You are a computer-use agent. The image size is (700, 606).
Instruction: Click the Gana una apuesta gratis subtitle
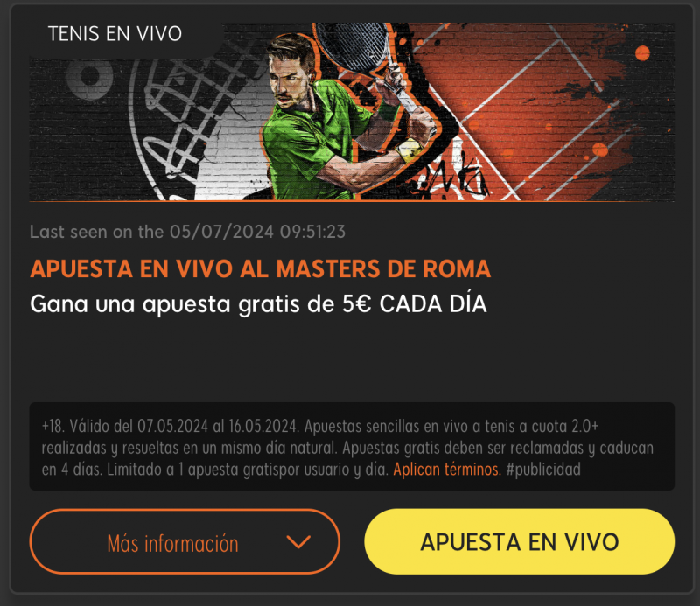pyautogui.click(x=258, y=304)
